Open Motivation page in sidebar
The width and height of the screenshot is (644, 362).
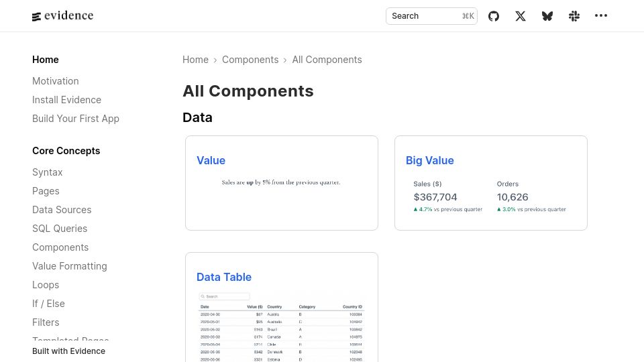[x=56, y=81]
